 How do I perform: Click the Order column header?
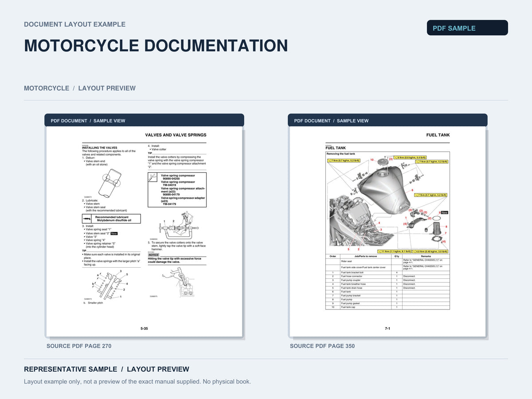333,256
